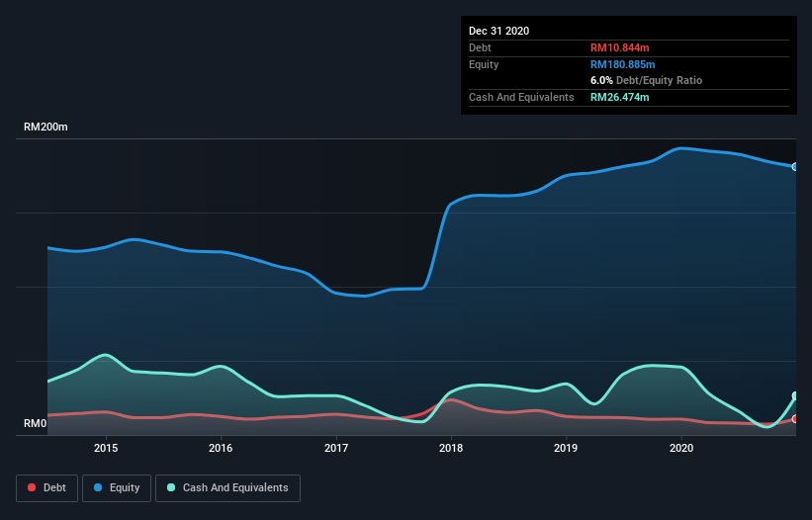Click the RM180.885m equity value
Image resolution: width=812 pixels, height=520 pixels.
(622, 64)
